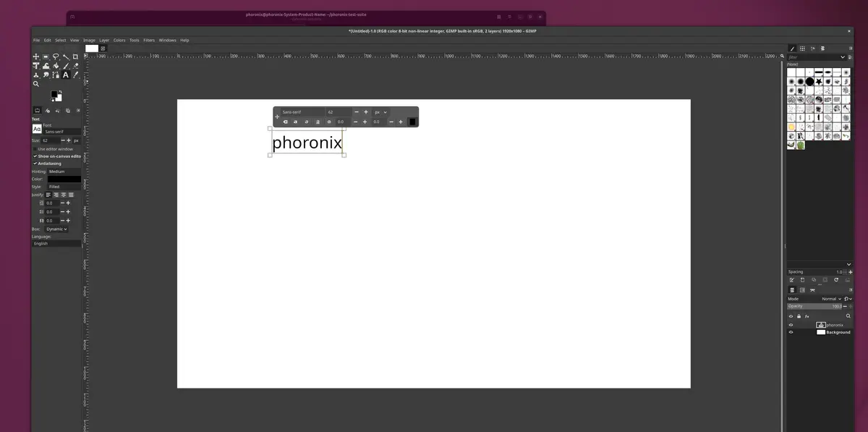The height and width of the screenshot is (432, 868).
Task: Toggle italic in the on-canvas text toolbar
Action: coord(307,122)
